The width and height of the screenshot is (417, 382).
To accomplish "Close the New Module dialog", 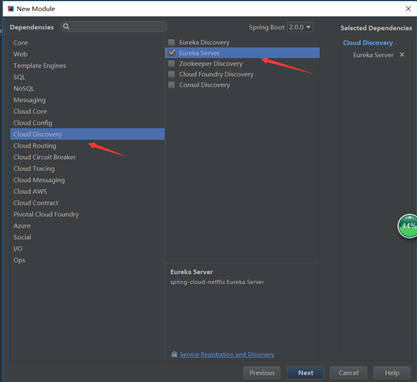I will click(x=408, y=9).
